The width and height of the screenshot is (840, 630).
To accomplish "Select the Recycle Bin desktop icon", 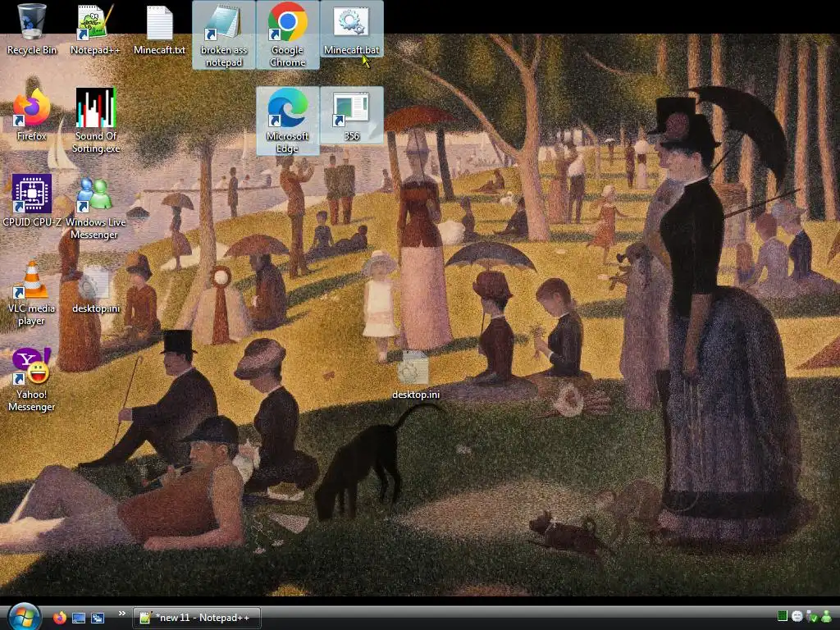I will (31, 30).
